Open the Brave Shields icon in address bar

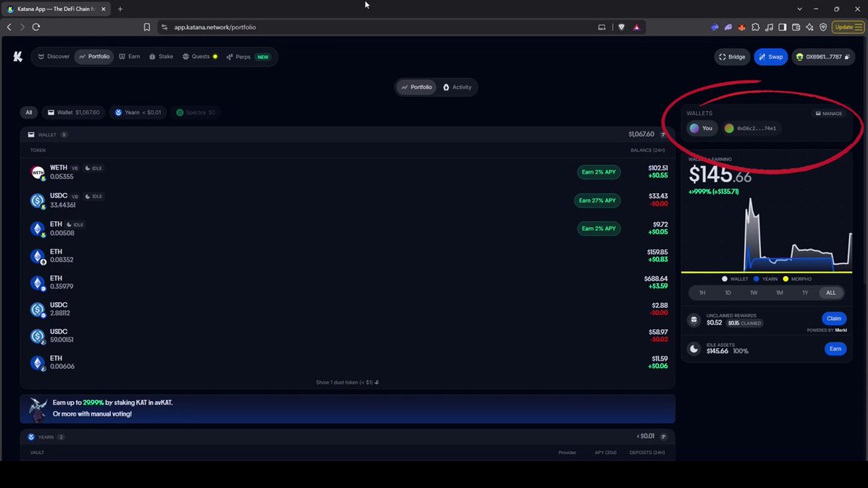(621, 27)
